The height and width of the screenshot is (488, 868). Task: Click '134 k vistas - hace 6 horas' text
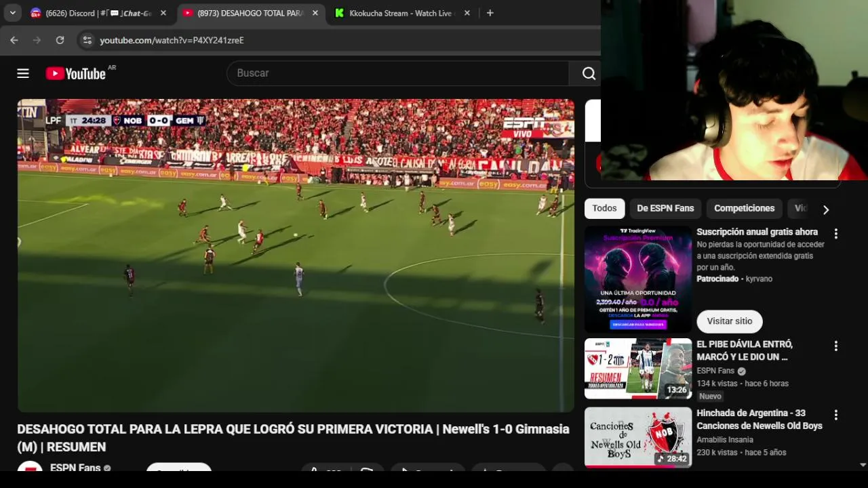pos(743,384)
